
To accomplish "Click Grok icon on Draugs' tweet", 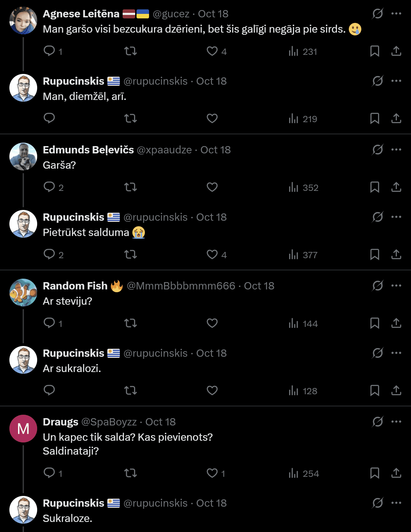I will 377,422.
